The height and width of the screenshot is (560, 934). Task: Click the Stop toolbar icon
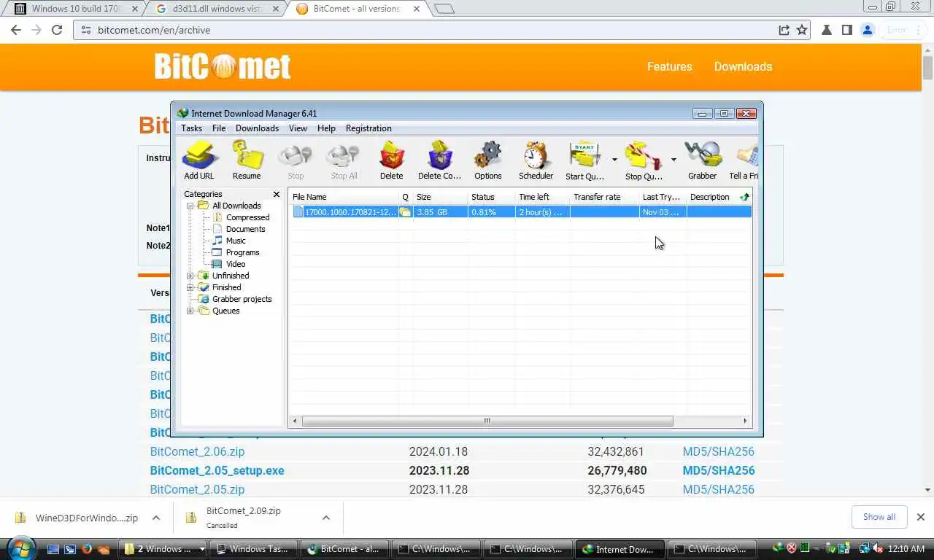pos(296,160)
